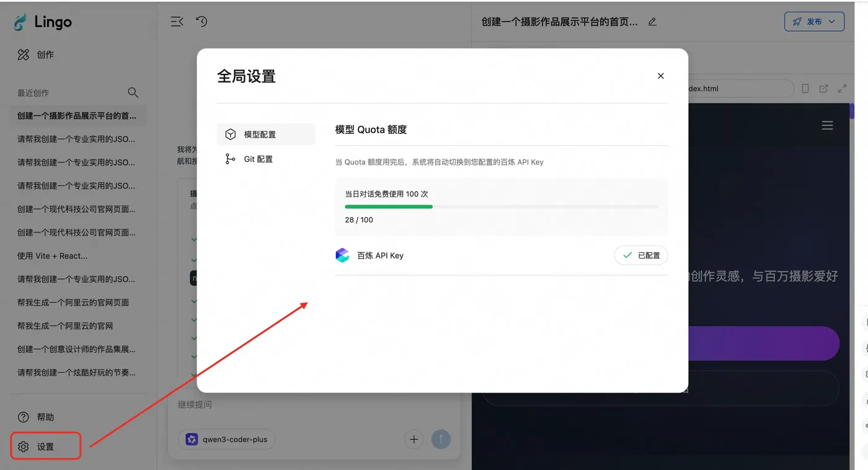
Task: Open the preview in a new window
Action: tap(823, 89)
